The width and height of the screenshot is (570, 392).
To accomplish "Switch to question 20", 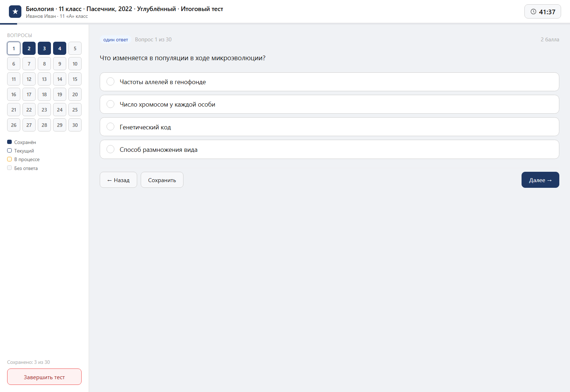I will coord(75,94).
